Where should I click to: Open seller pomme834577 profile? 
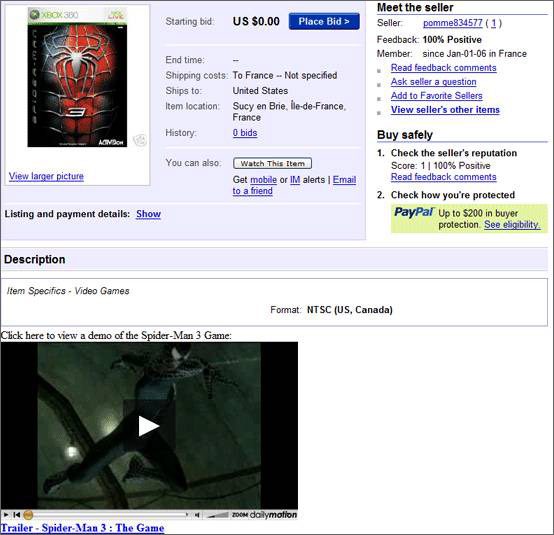(453, 23)
